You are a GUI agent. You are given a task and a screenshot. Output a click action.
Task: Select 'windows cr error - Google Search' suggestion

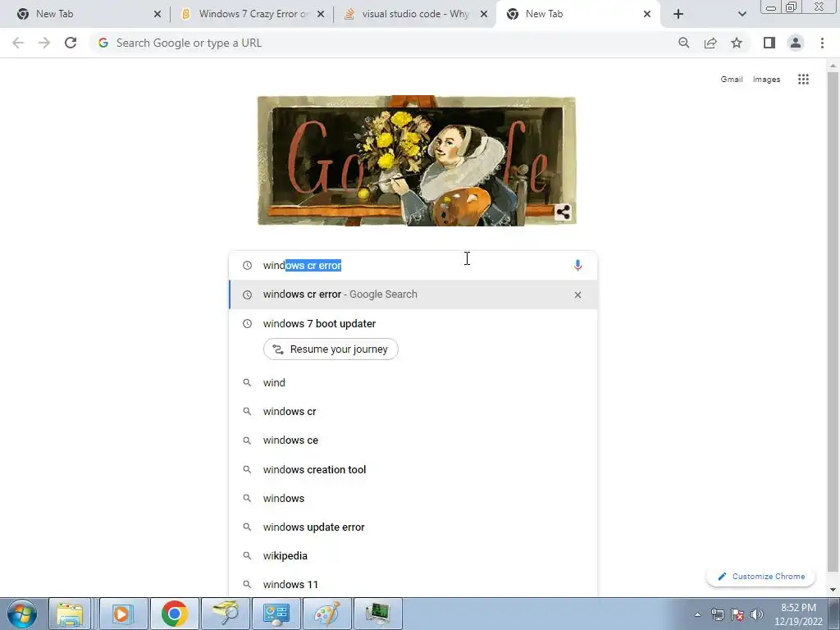(413, 294)
